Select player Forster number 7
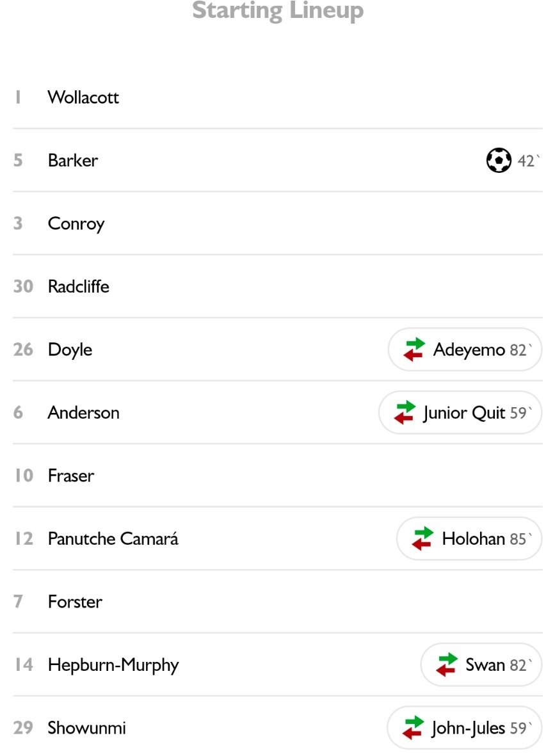The image size is (555, 756). [x=278, y=602]
